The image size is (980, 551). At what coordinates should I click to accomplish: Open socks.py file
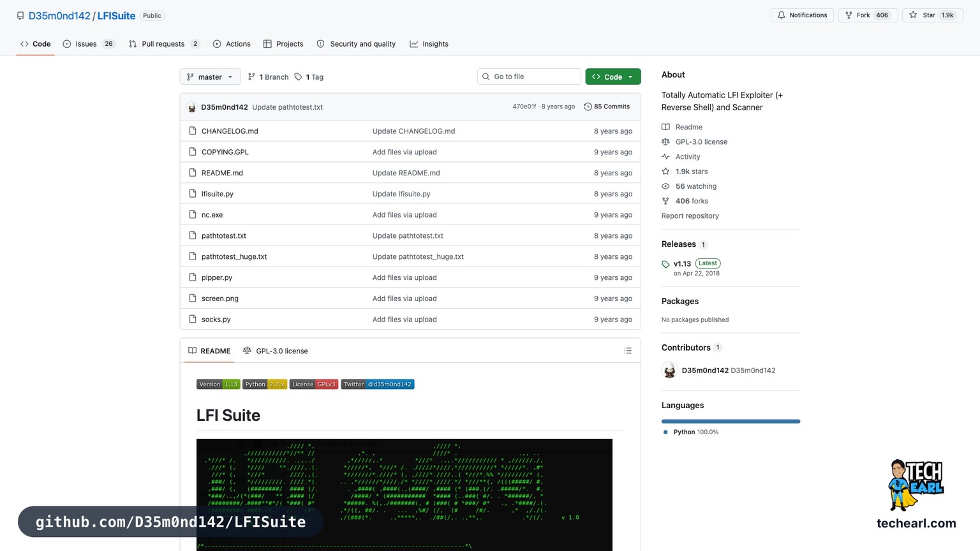pyautogui.click(x=216, y=320)
